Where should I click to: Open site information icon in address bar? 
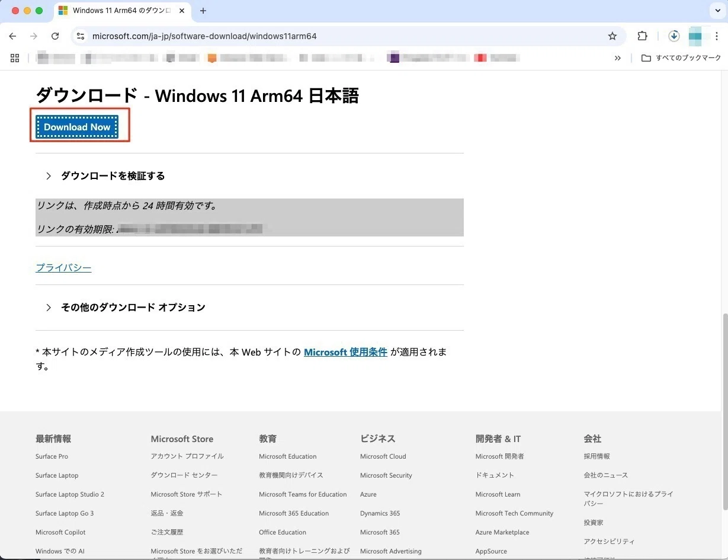click(x=81, y=36)
